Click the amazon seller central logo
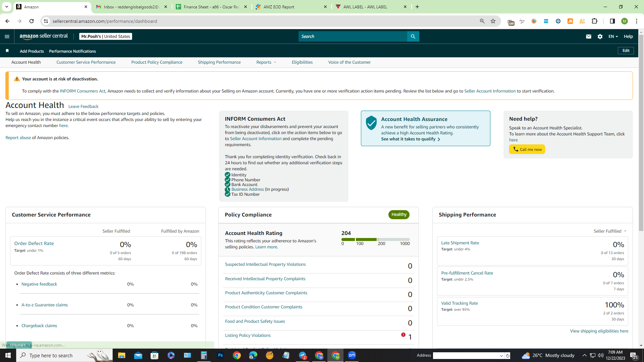This screenshot has width=644, height=362. click(x=44, y=36)
